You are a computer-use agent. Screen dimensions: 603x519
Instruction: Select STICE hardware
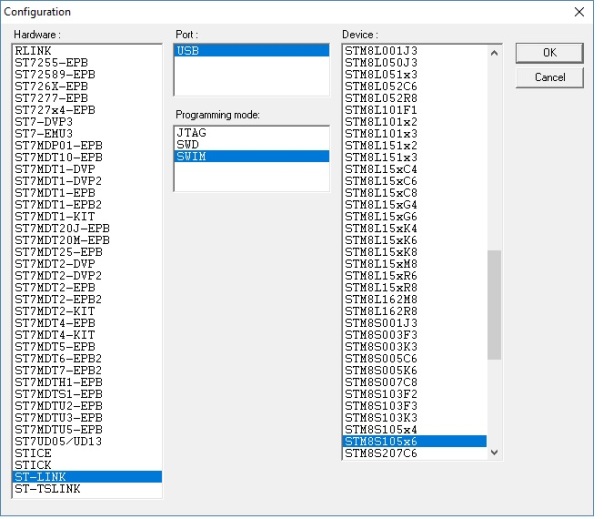87,453
